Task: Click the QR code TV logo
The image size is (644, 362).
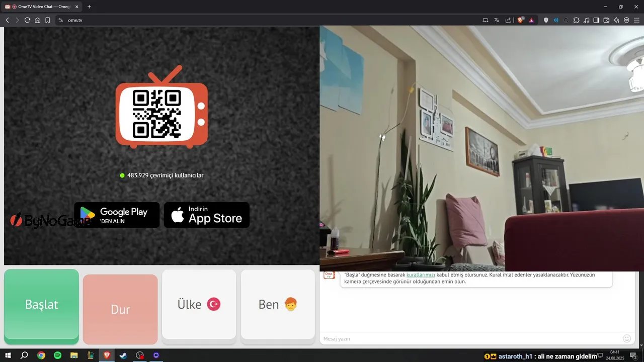Action: (x=162, y=107)
